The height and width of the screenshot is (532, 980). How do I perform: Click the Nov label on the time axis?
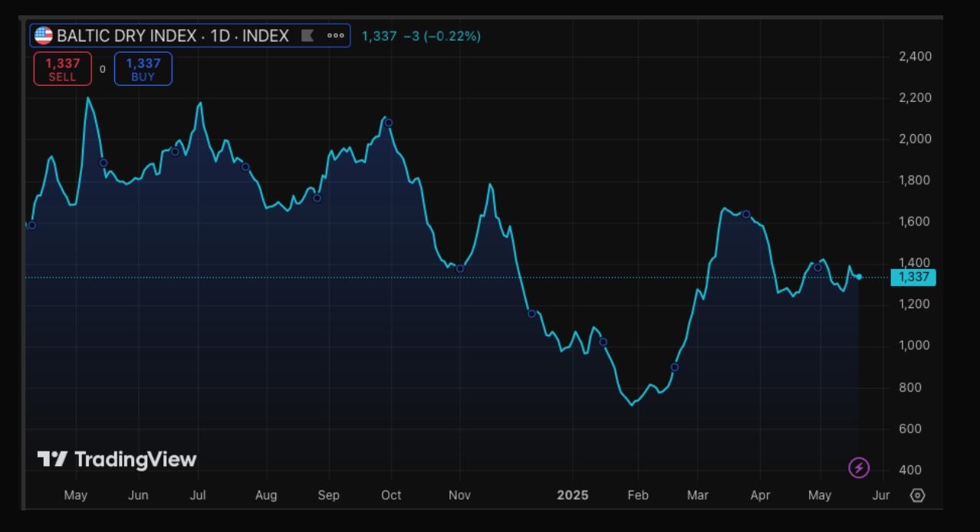pyautogui.click(x=459, y=495)
